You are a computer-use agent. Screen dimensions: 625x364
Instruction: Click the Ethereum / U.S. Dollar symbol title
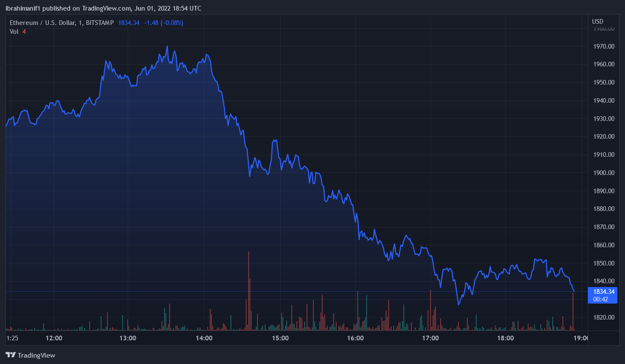tap(42, 23)
